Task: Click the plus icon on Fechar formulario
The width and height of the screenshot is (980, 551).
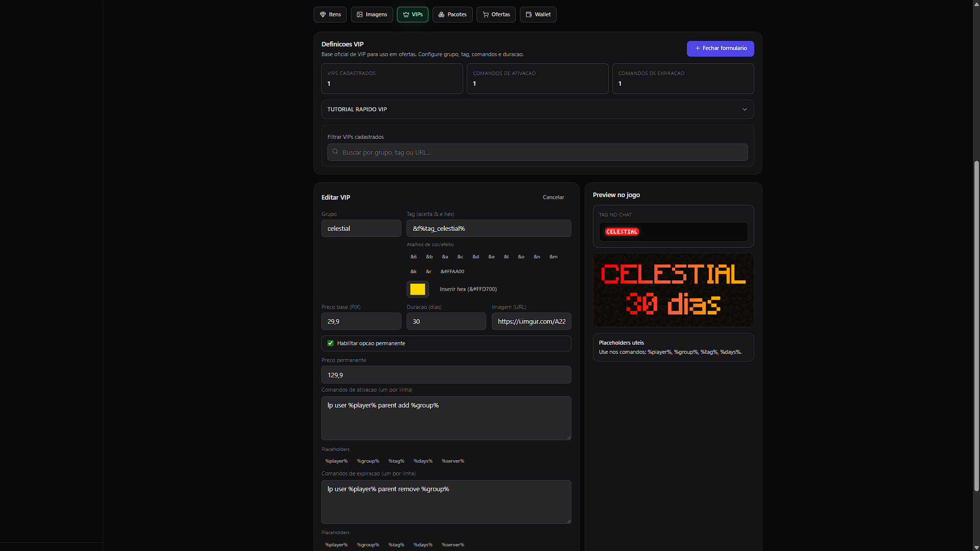Action: point(698,49)
